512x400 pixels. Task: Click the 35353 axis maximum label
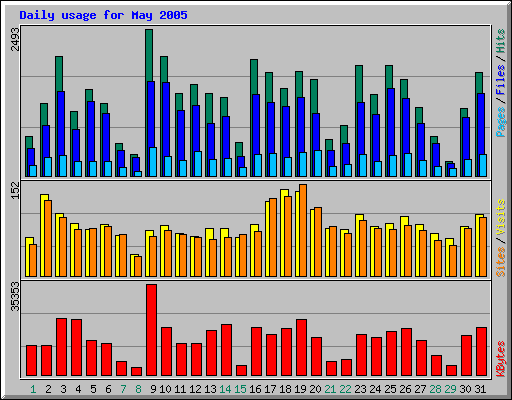15,296
